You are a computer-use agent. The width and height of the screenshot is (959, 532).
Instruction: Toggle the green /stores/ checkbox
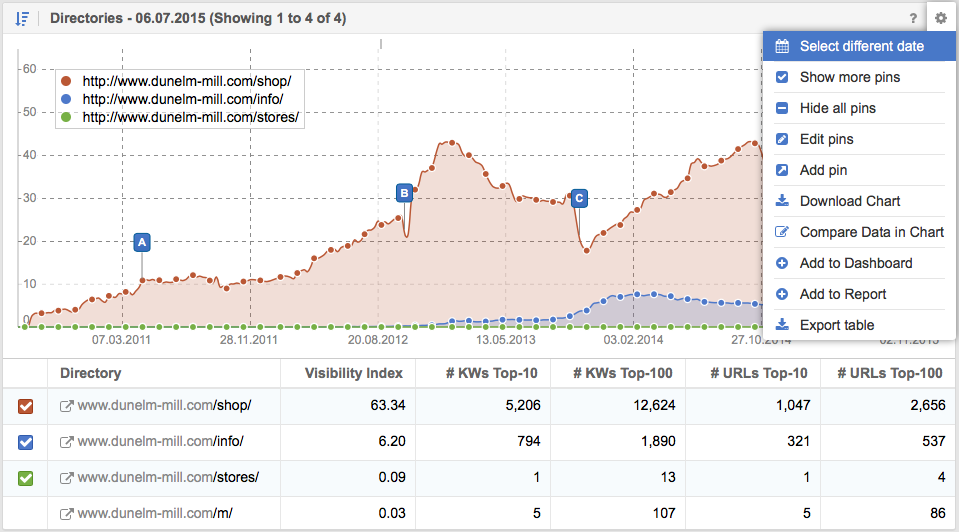[x=25, y=478]
